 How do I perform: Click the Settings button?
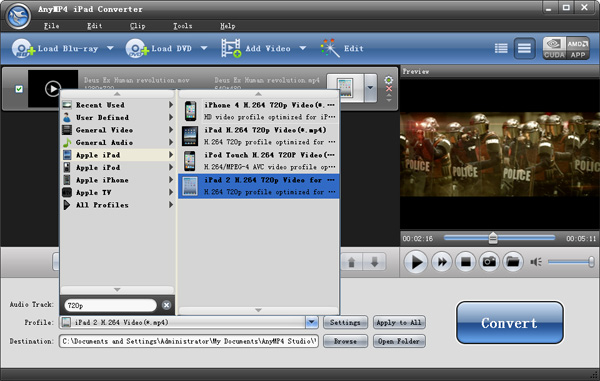click(345, 322)
